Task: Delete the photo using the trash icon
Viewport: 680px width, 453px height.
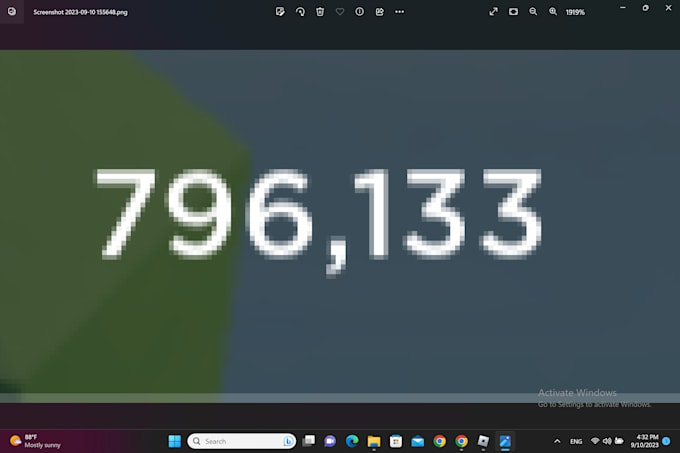Action: pyautogui.click(x=320, y=12)
